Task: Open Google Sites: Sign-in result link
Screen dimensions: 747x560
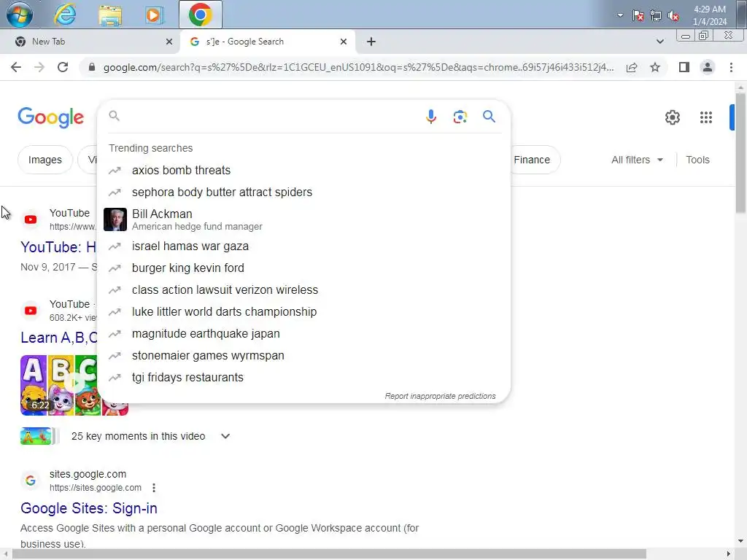Action: coord(88,508)
